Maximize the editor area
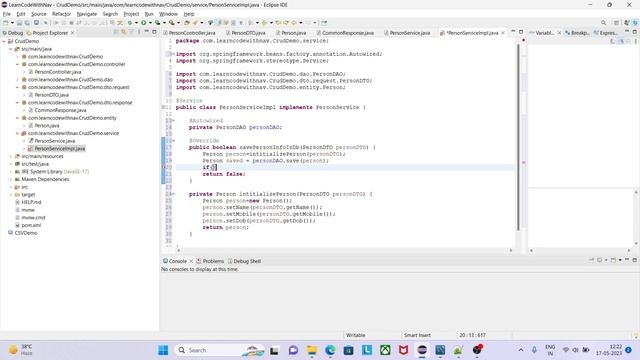This screenshot has height=360, width=640. (x=521, y=32)
